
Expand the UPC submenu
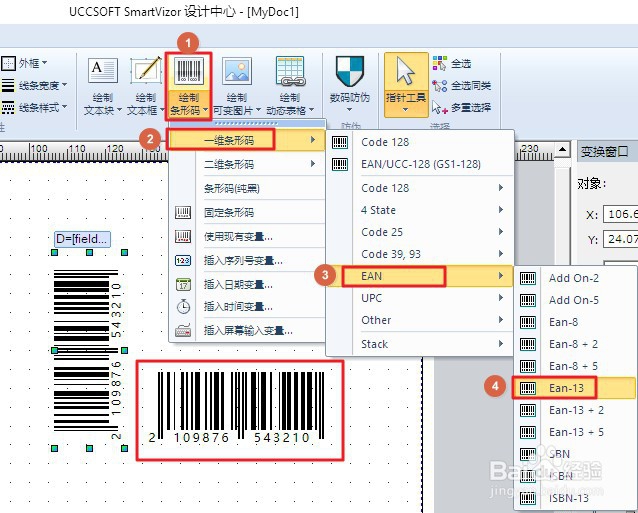point(420,298)
